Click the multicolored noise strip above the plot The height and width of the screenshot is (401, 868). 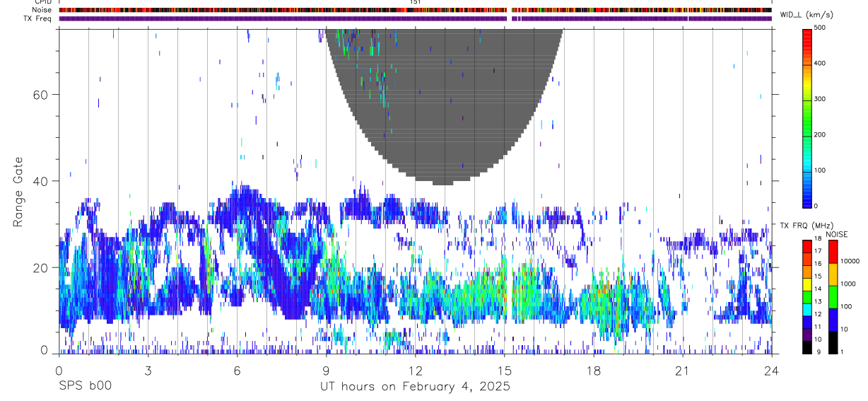click(x=416, y=10)
